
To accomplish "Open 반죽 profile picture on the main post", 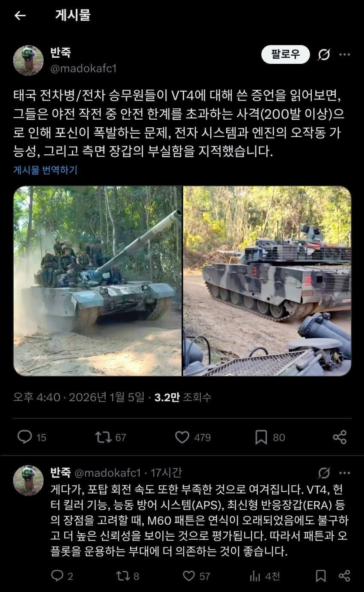I will tap(28, 60).
